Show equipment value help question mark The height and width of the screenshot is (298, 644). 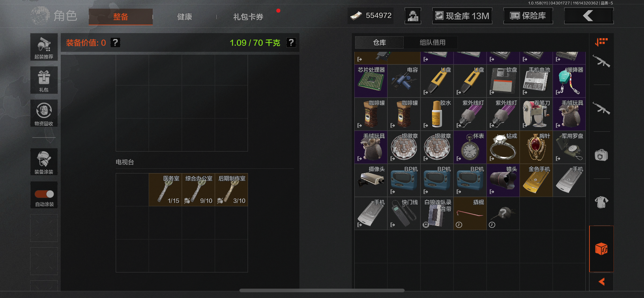[115, 42]
